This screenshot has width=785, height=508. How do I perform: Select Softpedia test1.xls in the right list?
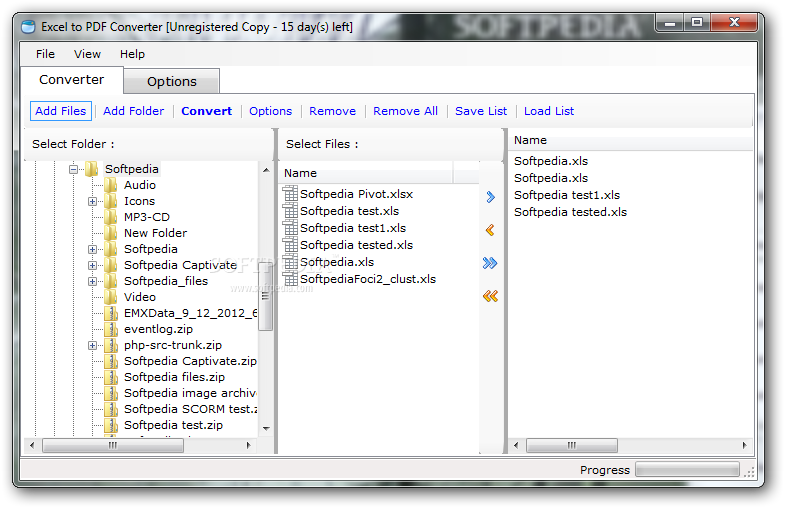[x=567, y=195]
